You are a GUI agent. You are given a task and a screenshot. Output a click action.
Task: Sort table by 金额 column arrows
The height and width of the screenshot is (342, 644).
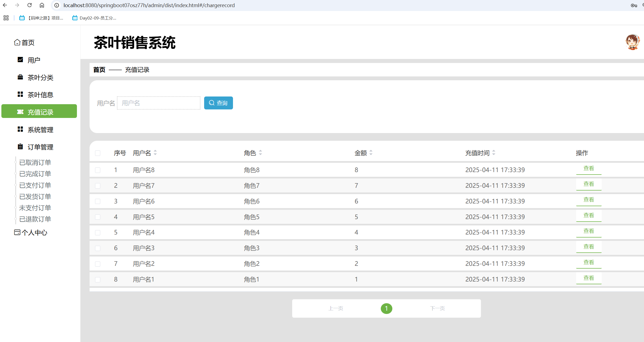[x=371, y=153]
